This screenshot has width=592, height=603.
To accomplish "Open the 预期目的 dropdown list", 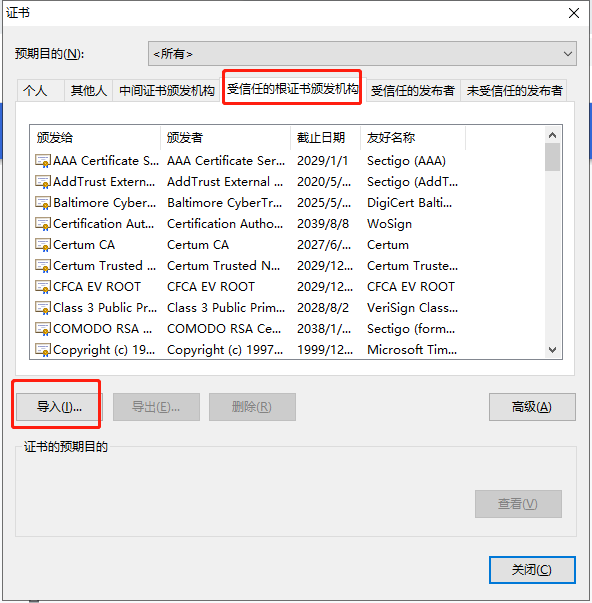I will pyautogui.click(x=362, y=53).
